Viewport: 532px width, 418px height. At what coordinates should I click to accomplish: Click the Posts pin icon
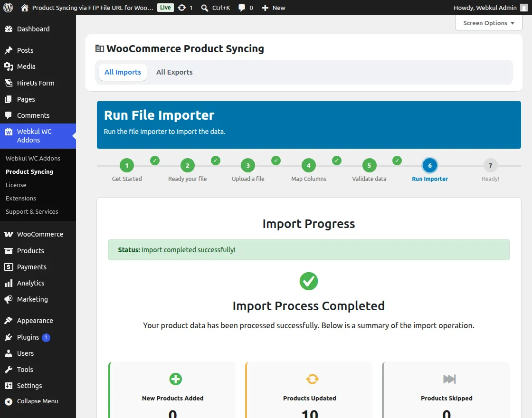(x=9, y=50)
